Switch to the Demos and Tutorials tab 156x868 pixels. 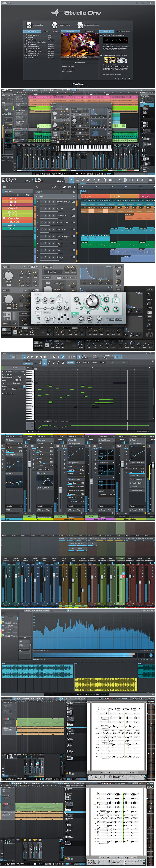pyautogui.click(x=123, y=31)
